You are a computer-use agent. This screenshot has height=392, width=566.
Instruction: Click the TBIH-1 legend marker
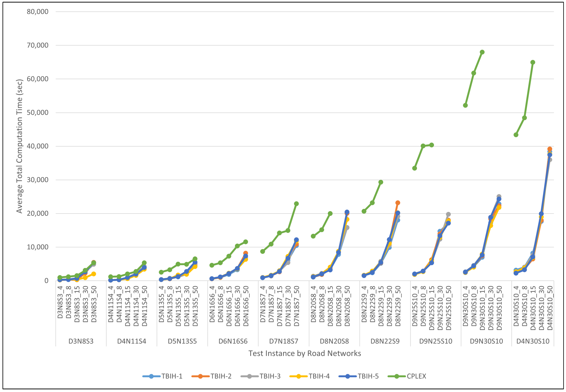pos(151,376)
